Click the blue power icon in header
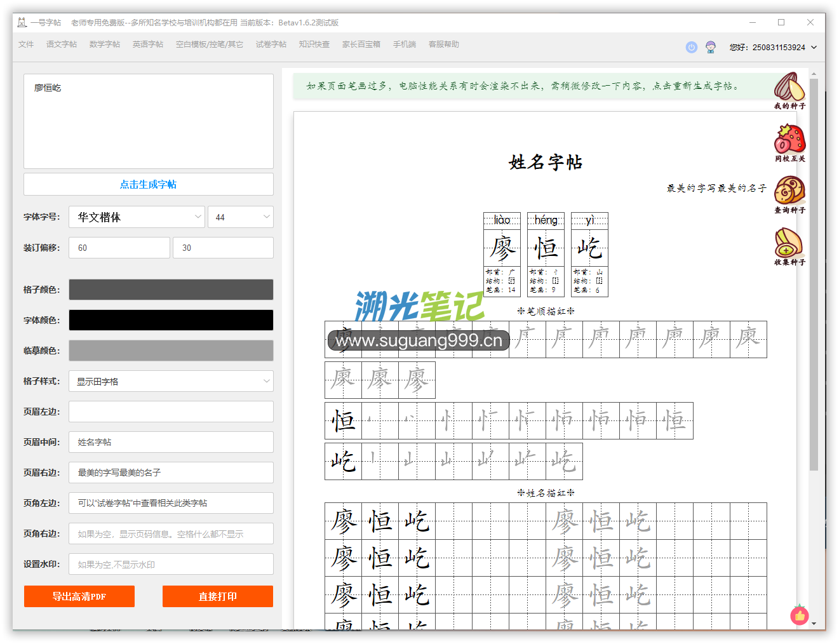The height and width of the screenshot is (644, 839). point(692,47)
